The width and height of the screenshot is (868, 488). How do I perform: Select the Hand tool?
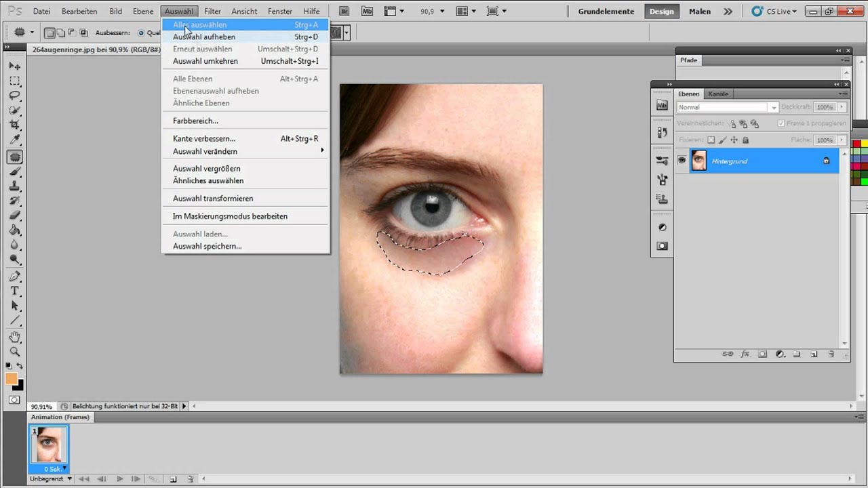14,337
